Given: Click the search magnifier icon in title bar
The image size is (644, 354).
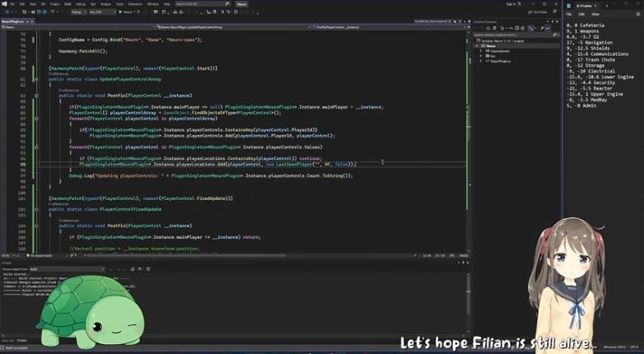Looking at the screenshot, I should (x=226, y=3).
